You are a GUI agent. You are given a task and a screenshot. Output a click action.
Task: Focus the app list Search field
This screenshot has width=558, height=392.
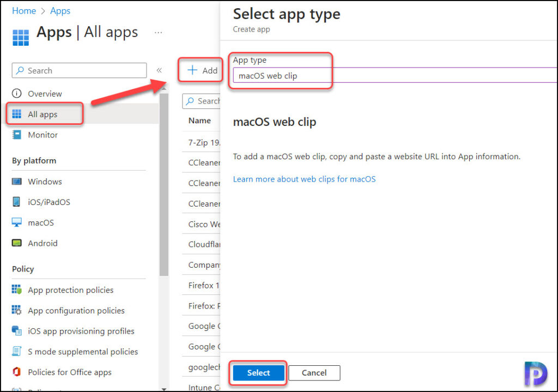(201, 101)
